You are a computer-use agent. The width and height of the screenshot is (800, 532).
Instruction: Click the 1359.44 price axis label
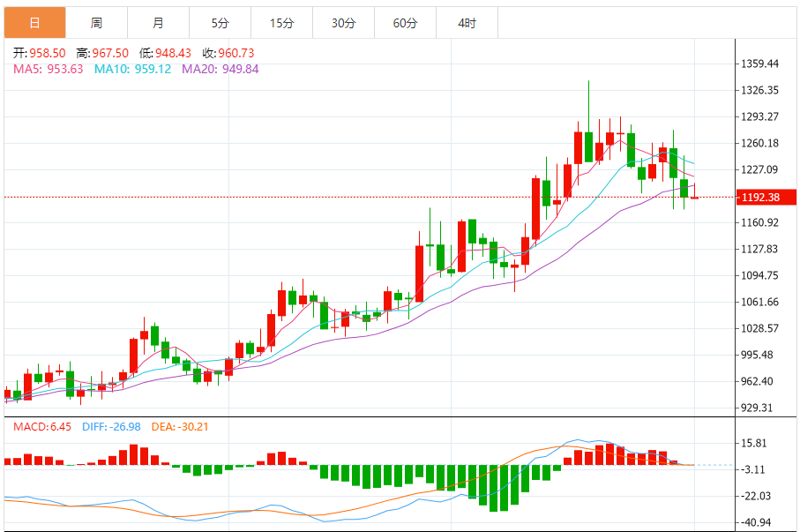759,64
